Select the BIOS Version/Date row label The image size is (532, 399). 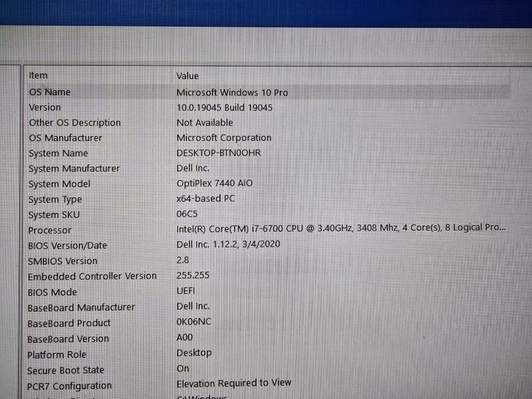coord(67,245)
